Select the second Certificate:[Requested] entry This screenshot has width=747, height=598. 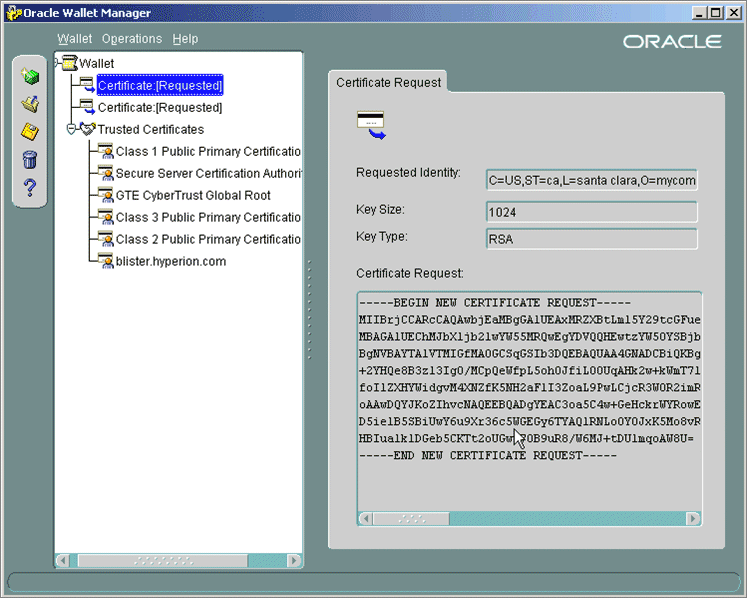tap(160, 108)
